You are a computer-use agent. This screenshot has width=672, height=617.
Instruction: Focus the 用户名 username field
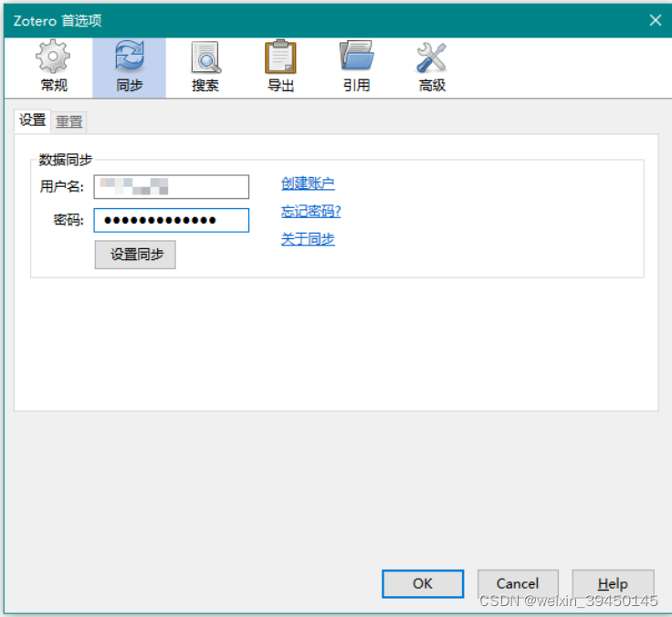pos(172,187)
